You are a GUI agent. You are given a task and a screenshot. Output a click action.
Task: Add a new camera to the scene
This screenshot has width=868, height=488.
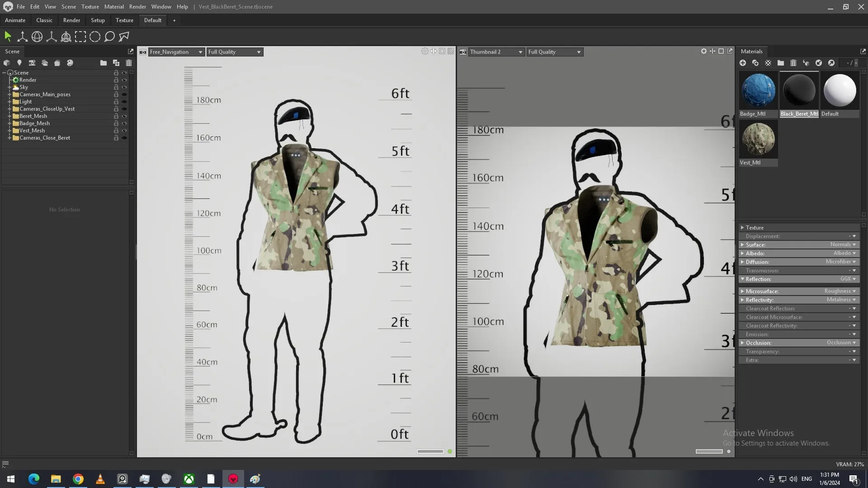point(32,63)
